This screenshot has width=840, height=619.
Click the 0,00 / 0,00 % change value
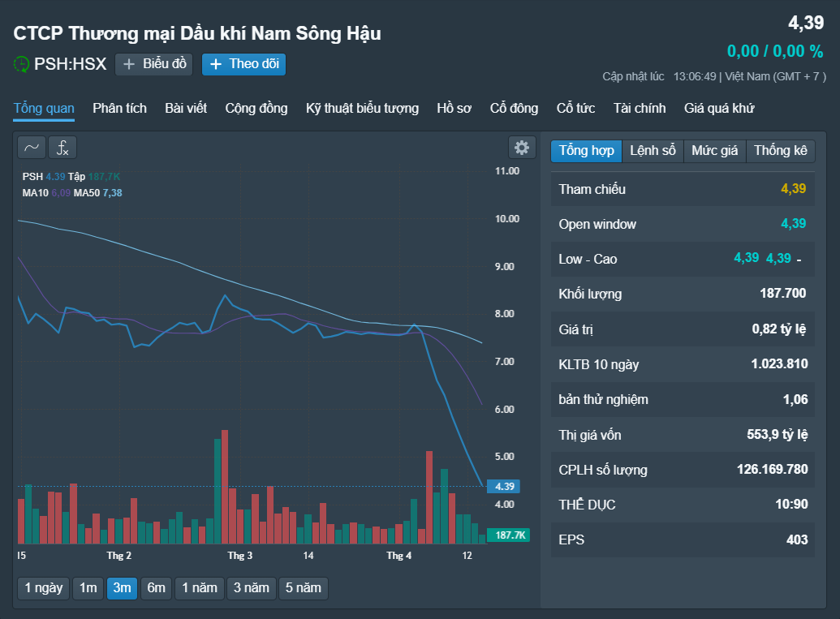pyautogui.click(x=774, y=51)
